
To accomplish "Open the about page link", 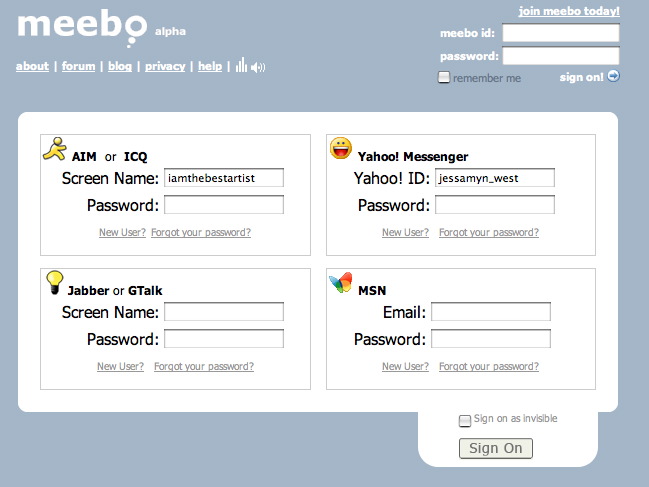I will (x=32, y=67).
